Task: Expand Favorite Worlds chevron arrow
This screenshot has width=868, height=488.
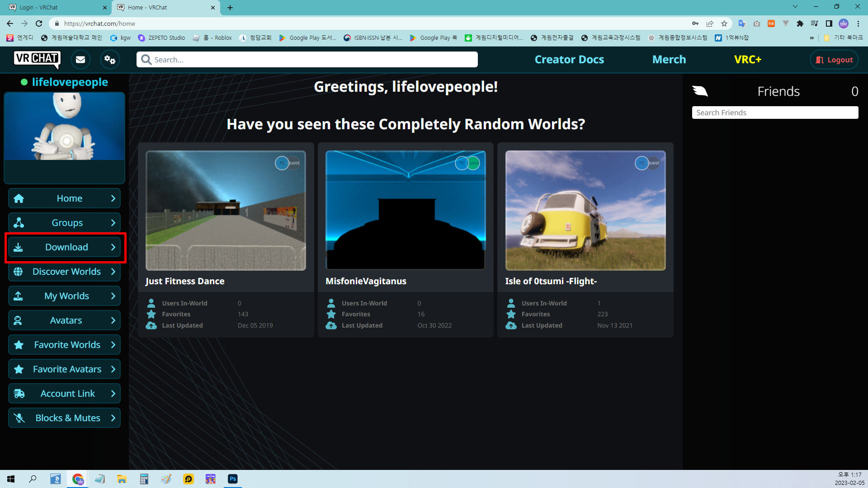Action: [x=113, y=345]
